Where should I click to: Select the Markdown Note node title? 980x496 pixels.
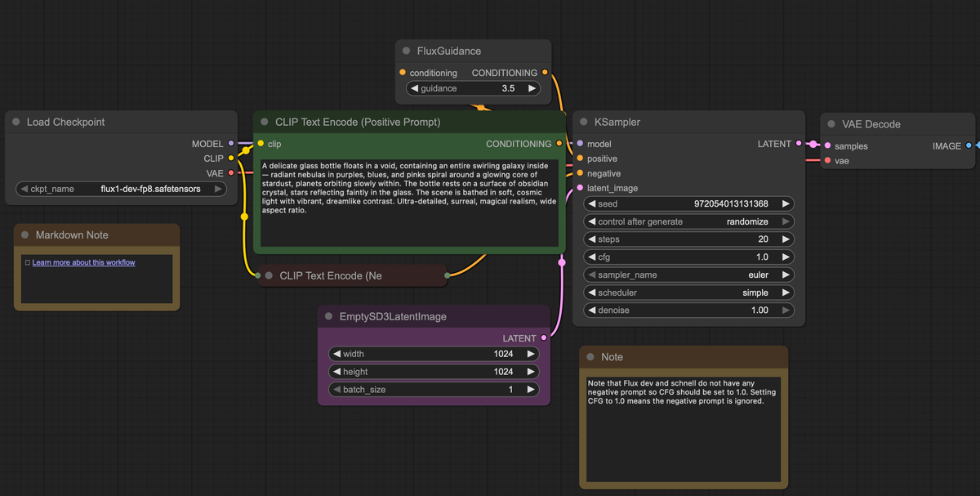pos(72,235)
